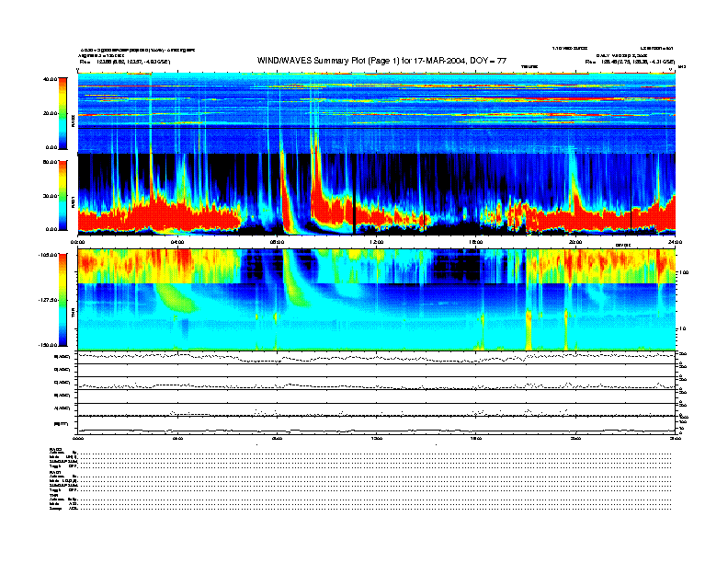728x563 pixels.
Task: Click the TNR status heading at bottom left
Action: point(53,493)
